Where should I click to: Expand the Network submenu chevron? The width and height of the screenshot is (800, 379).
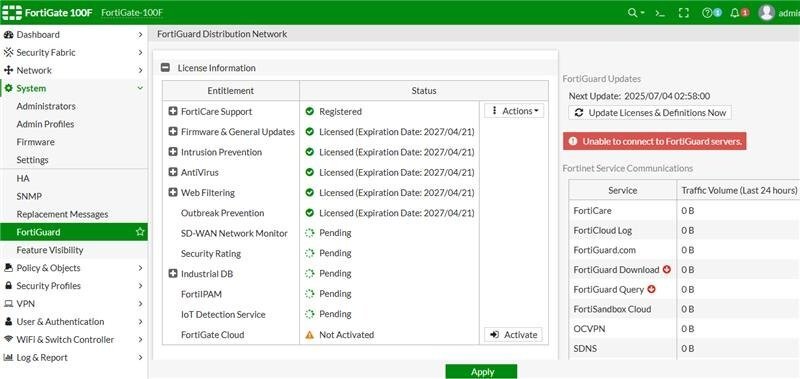point(140,70)
